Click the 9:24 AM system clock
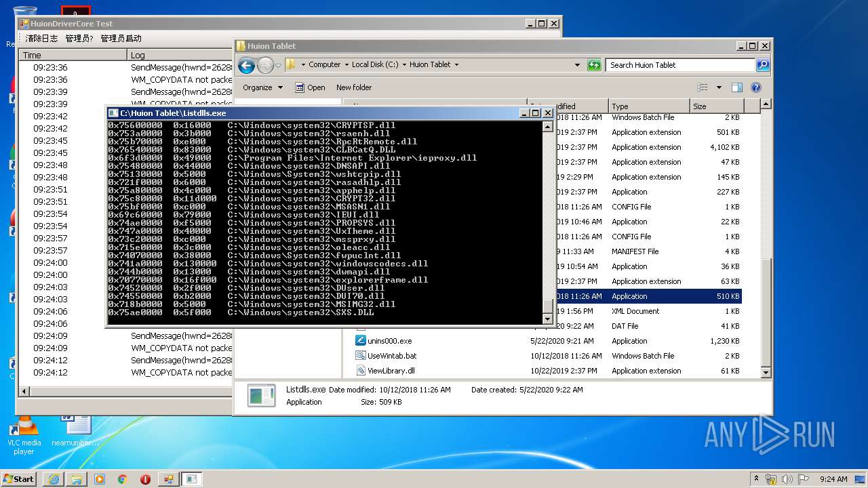 [x=833, y=479]
